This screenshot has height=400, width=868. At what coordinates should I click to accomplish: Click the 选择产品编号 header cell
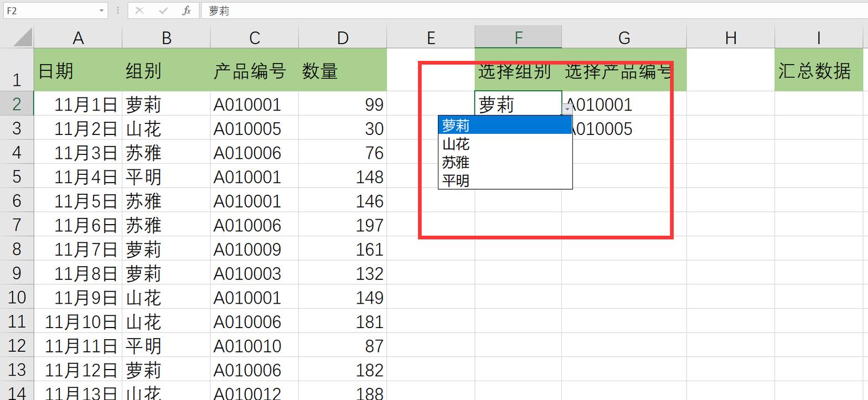coord(624,70)
